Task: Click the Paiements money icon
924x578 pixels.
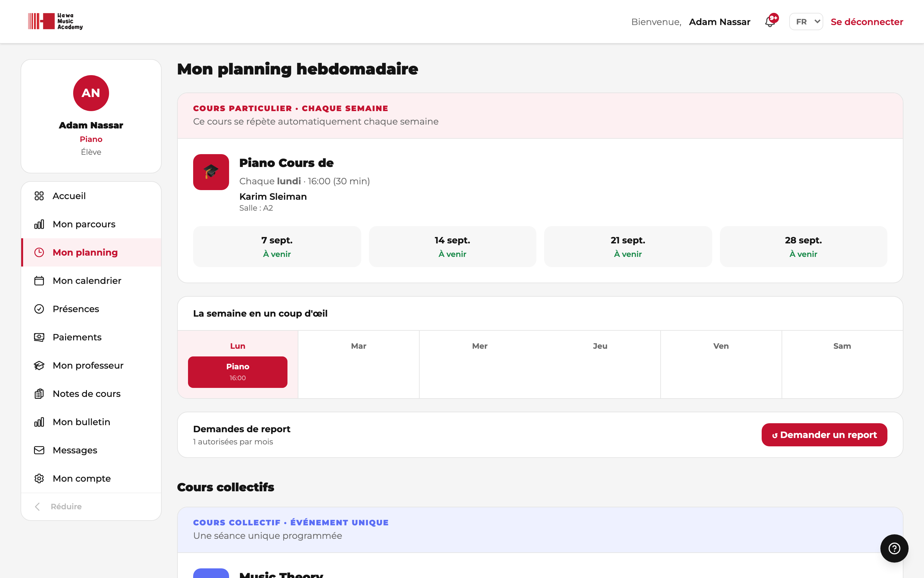Action: coord(39,337)
